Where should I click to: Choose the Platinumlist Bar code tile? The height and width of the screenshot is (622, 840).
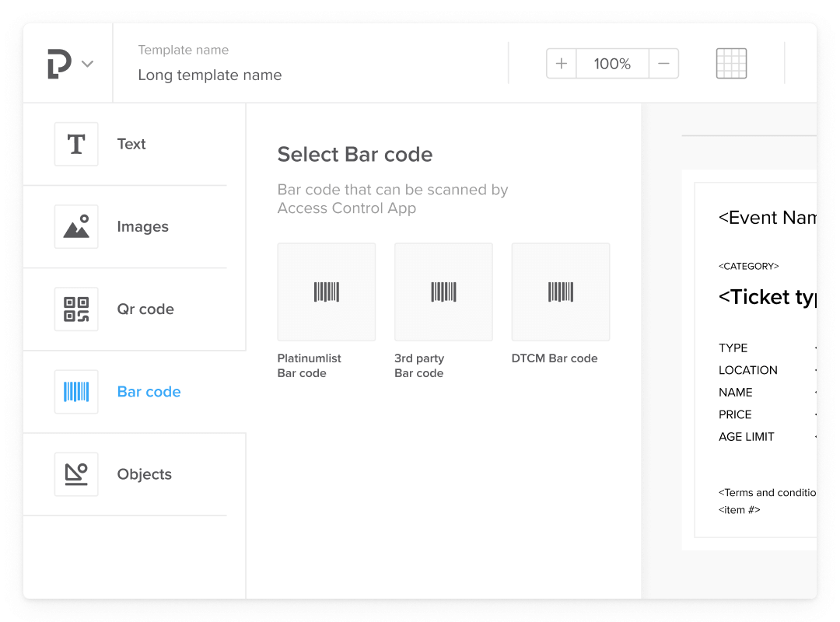point(327,292)
